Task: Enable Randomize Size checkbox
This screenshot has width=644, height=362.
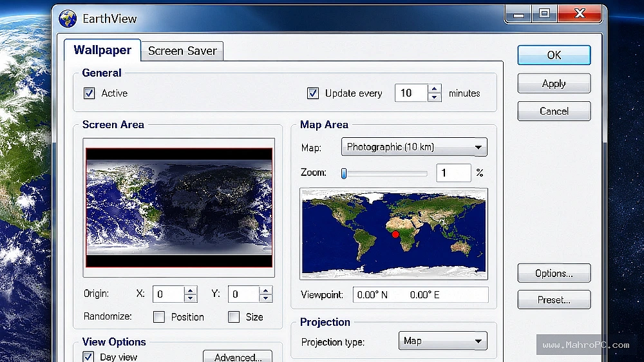Action: tap(234, 317)
